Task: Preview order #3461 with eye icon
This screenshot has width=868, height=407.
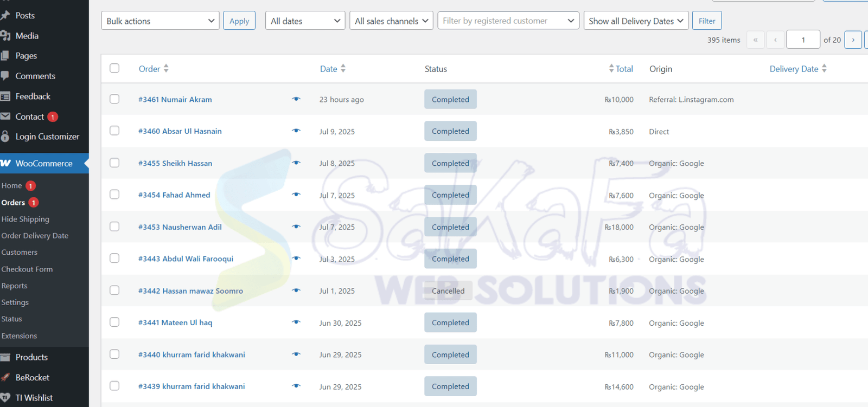Action: (296, 99)
